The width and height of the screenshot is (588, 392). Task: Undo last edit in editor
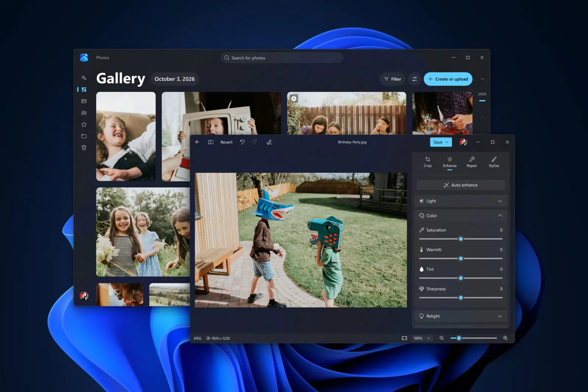click(243, 142)
